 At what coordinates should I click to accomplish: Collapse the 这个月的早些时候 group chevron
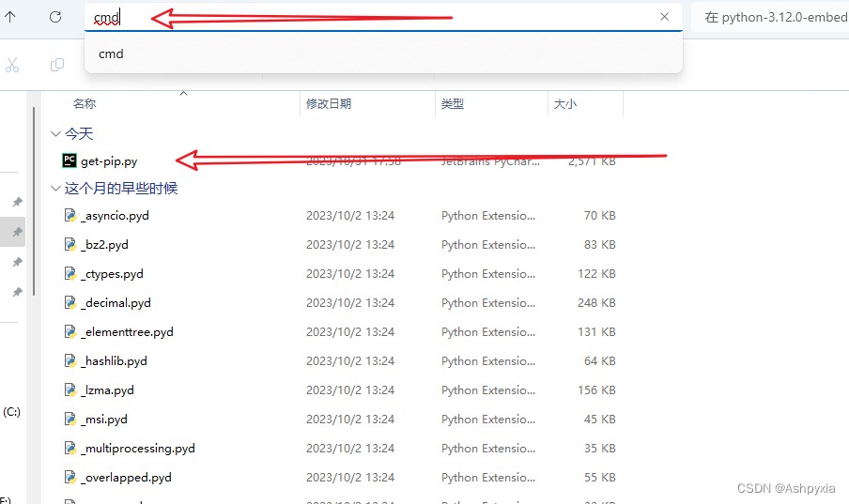click(x=55, y=189)
